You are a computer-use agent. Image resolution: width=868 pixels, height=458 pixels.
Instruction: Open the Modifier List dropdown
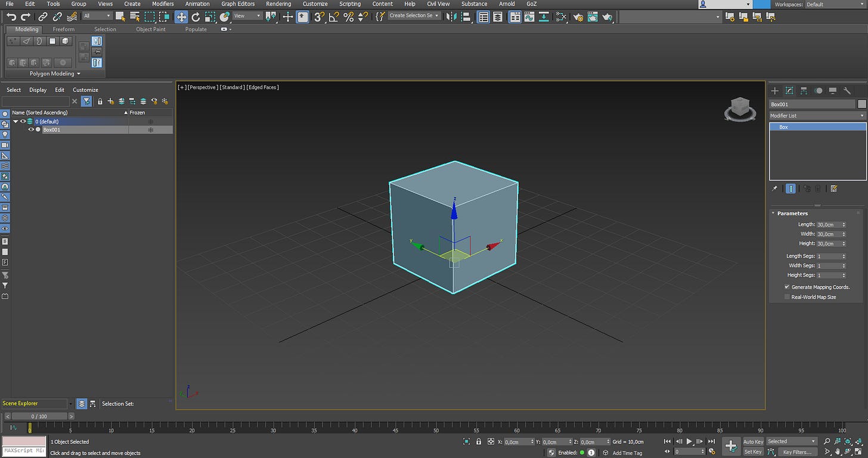[817, 116]
